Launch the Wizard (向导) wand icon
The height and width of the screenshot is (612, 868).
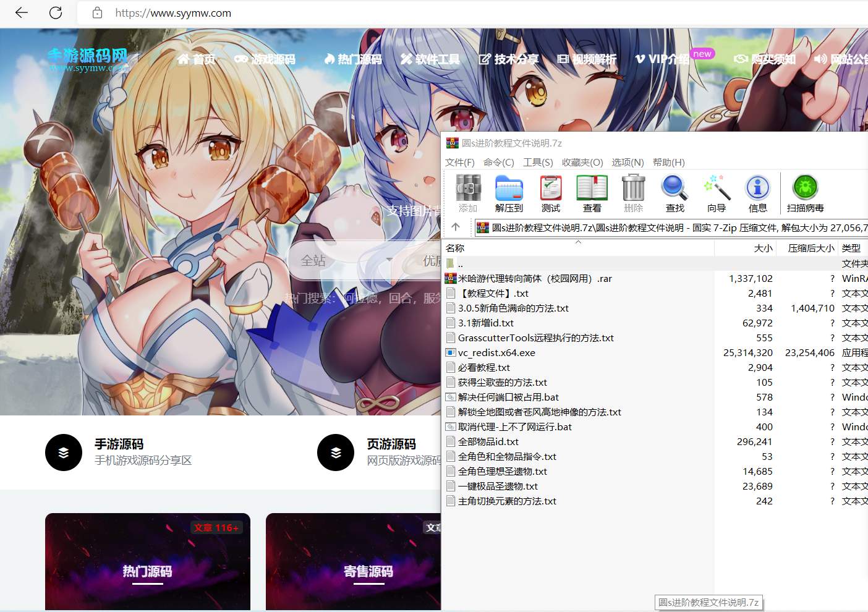point(717,193)
